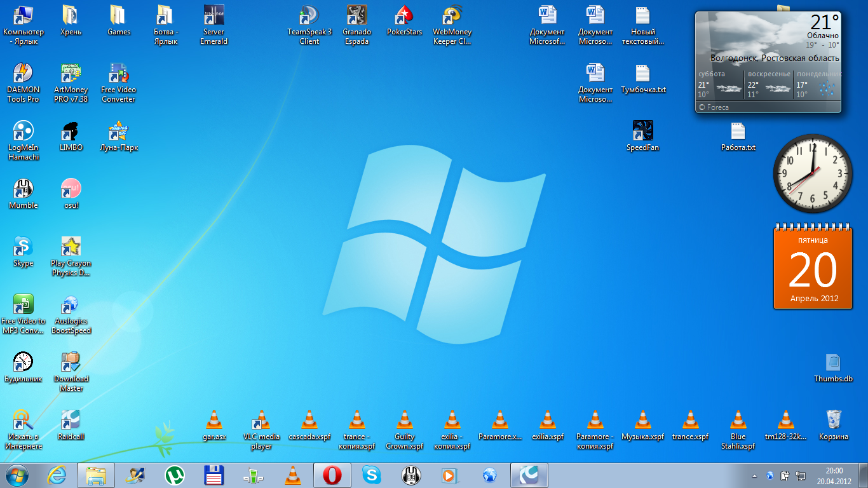Open the Хрень folder on desktop

click(71, 21)
